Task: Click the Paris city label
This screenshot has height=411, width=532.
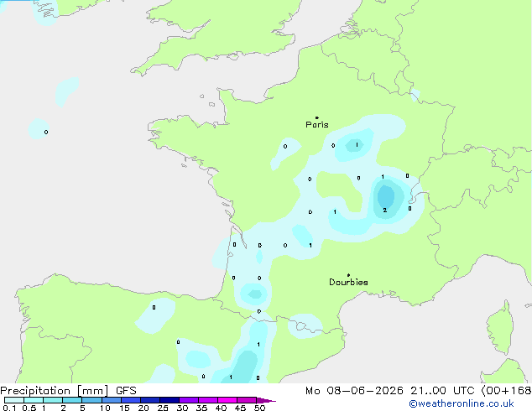Action: [x=317, y=124]
